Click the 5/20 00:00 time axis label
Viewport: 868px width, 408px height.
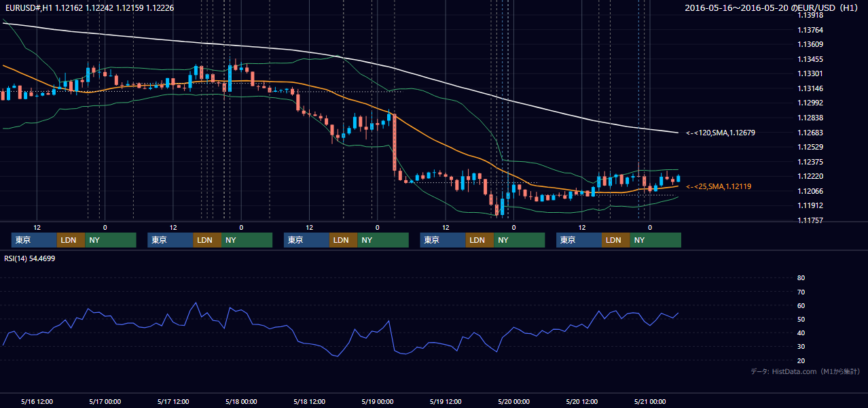point(513,401)
